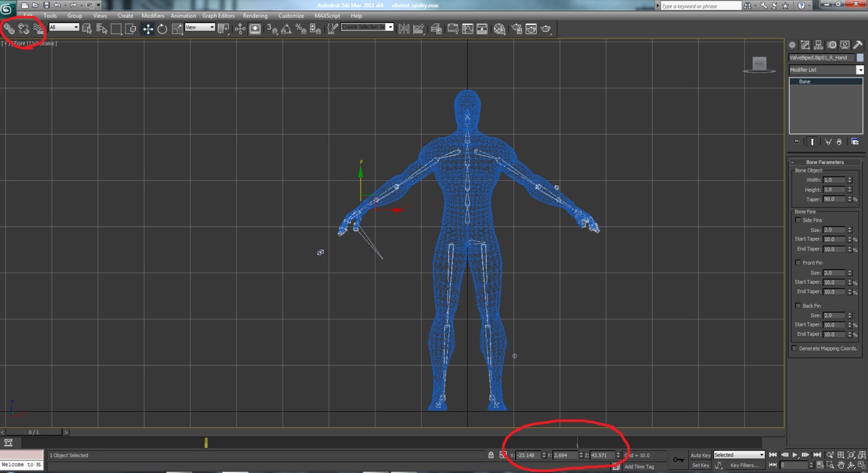This screenshot has height=473, width=868.
Task: Open the Material Editor
Action: coord(500,29)
